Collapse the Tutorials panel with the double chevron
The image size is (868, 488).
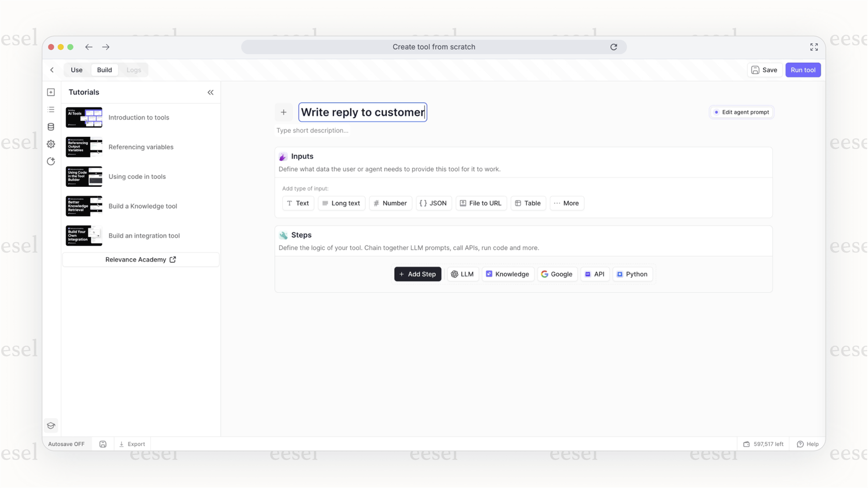click(x=211, y=92)
